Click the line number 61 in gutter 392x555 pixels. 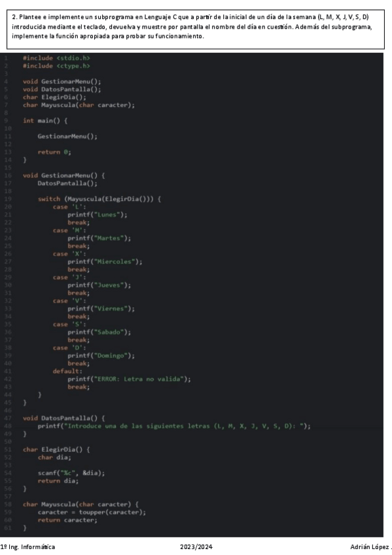[x=8, y=528]
